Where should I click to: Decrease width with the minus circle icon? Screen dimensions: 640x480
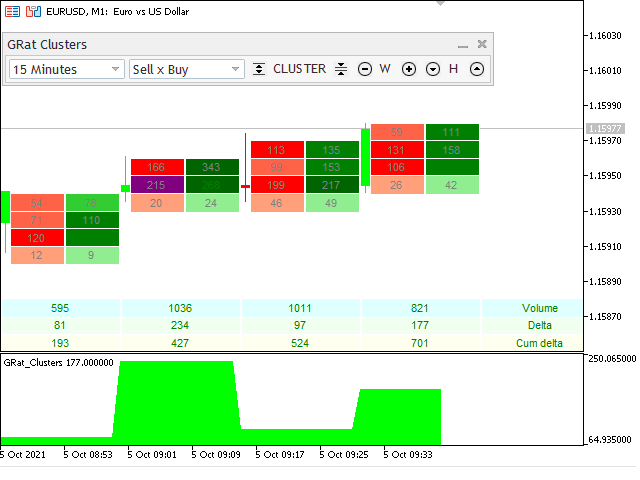click(364, 69)
